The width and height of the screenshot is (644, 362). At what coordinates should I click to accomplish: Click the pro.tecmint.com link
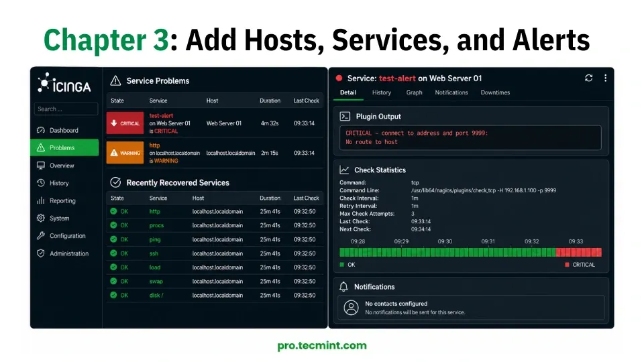point(322,346)
